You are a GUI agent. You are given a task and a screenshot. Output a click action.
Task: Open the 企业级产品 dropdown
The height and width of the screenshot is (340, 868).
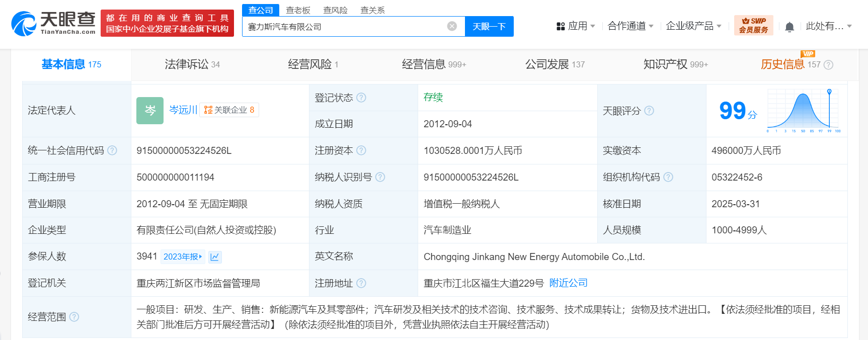pyautogui.click(x=693, y=26)
